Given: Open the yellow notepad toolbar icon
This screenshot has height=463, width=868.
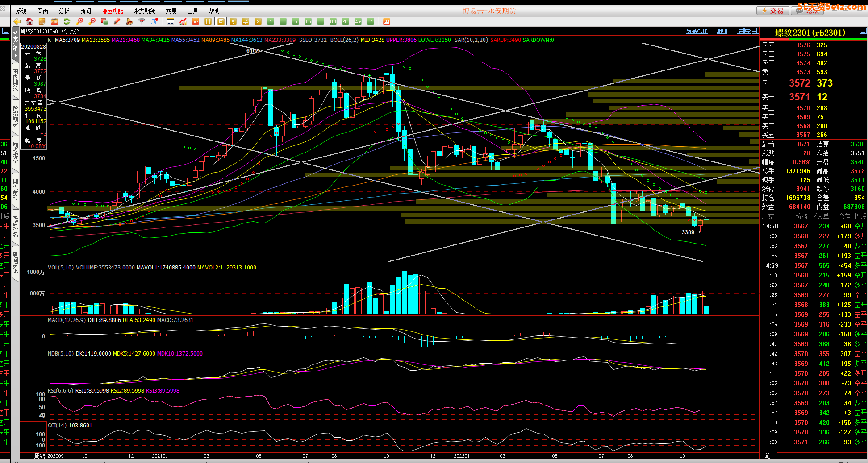Looking at the screenshot, I should (x=42, y=21).
